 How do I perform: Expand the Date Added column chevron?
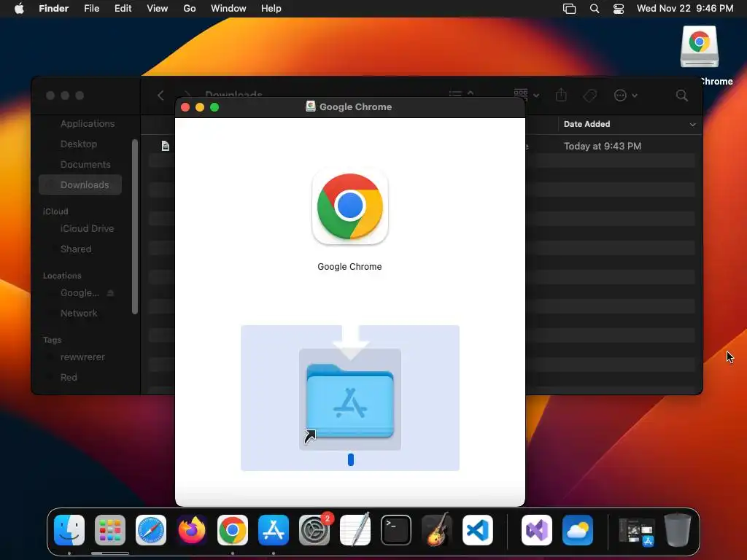(x=692, y=124)
